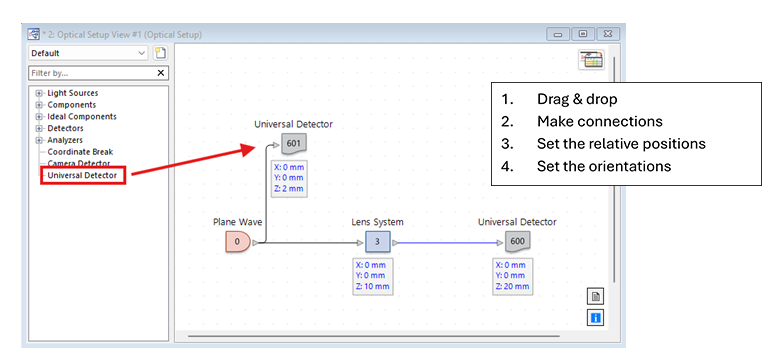The height and width of the screenshot is (364, 774).
Task: Click the Optical Setup View window title icon
Action: (34, 35)
